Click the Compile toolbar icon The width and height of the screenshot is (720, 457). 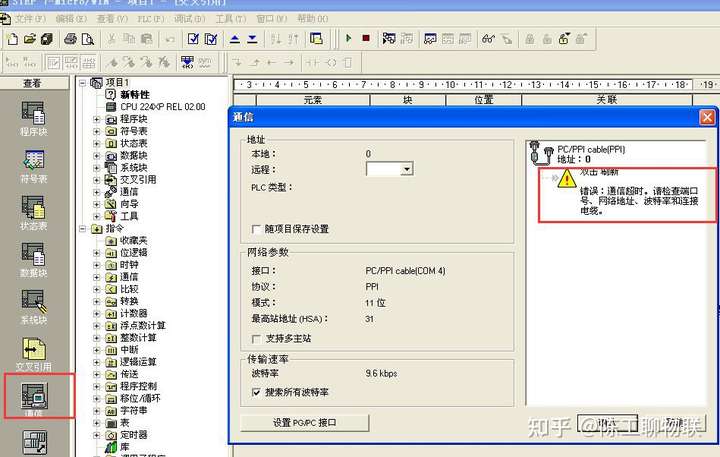(x=193, y=39)
